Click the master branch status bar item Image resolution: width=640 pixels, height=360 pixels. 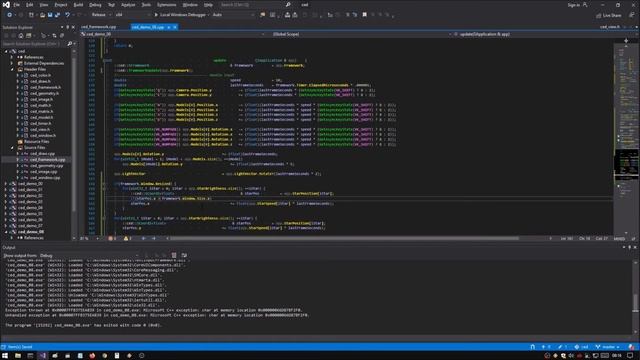pyautogui.click(x=607, y=347)
